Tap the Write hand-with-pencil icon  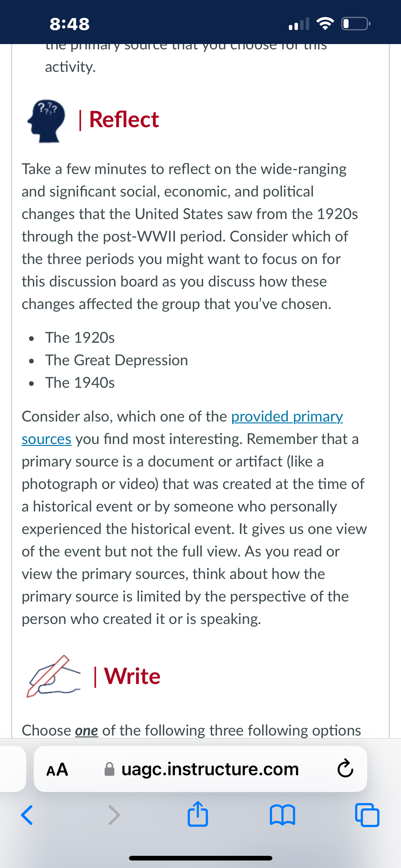point(53,676)
